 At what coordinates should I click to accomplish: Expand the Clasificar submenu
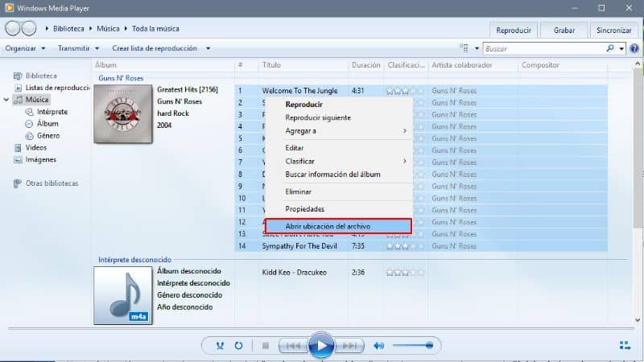click(339, 162)
